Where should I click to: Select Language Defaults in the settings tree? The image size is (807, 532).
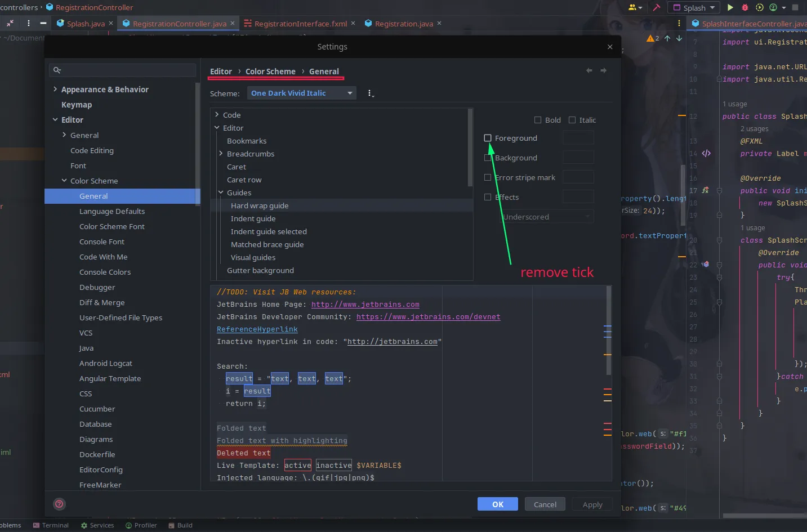click(x=112, y=211)
